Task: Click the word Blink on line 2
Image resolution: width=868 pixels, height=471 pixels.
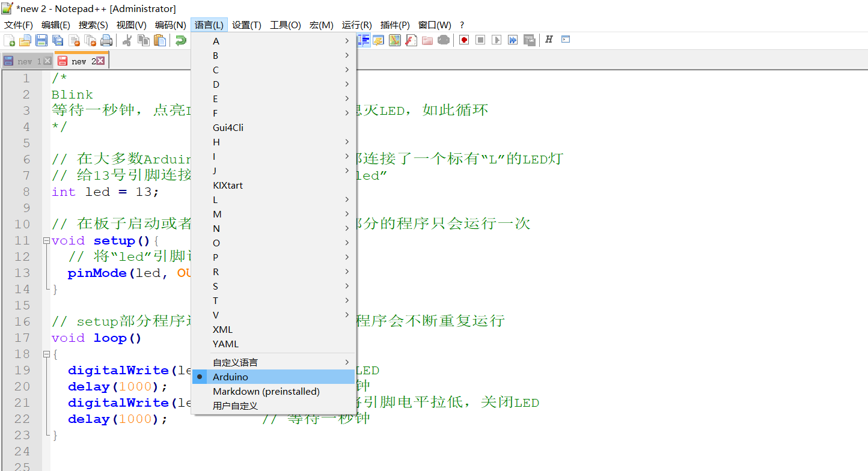Action: (72, 94)
